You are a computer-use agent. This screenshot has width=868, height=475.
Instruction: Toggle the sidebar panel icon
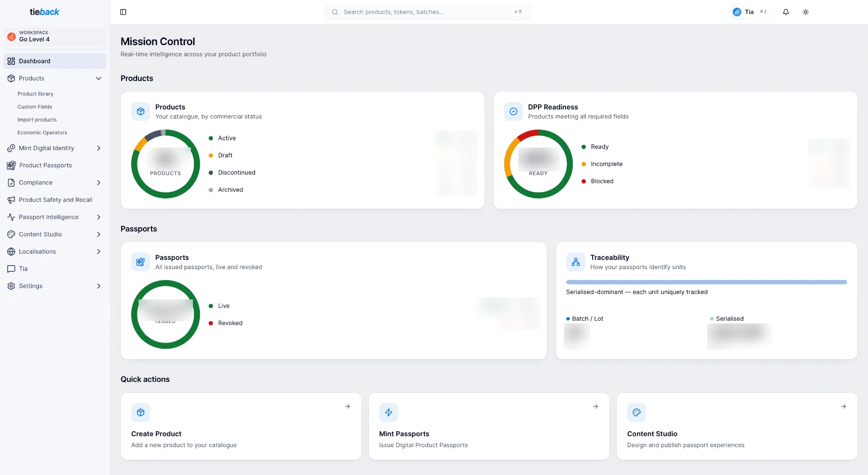123,12
